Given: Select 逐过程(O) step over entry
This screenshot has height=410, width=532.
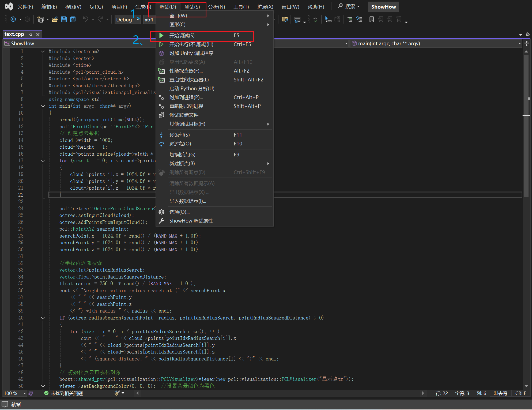Looking at the screenshot, I should coord(214,144).
